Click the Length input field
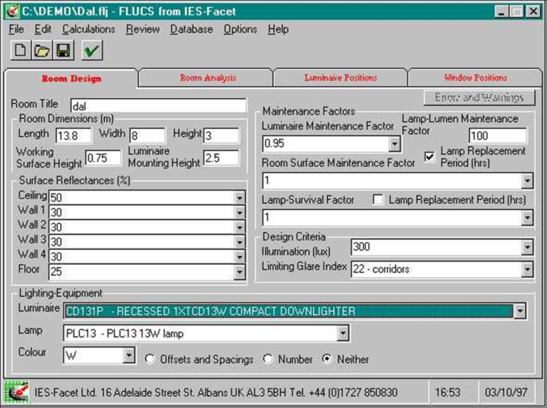 coord(74,135)
